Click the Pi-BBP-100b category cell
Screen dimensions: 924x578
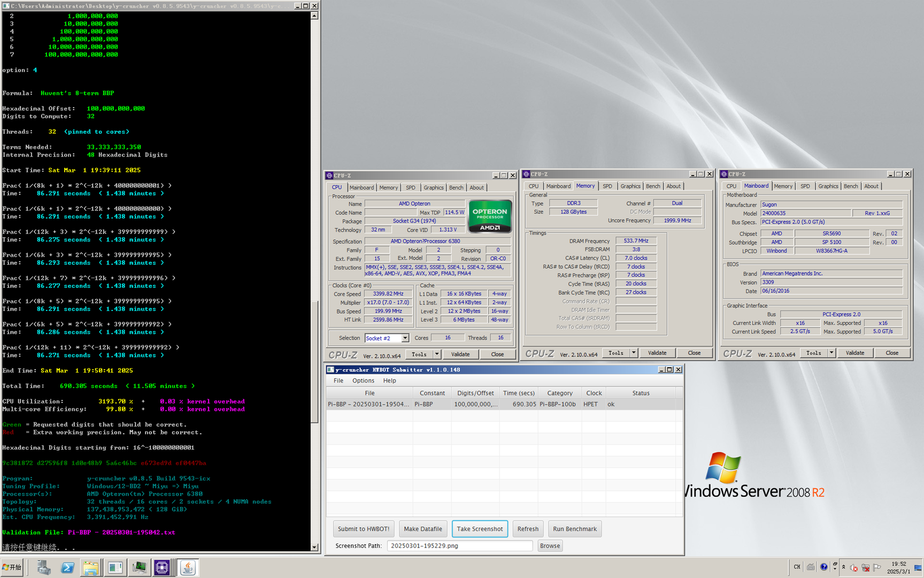[558, 404]
